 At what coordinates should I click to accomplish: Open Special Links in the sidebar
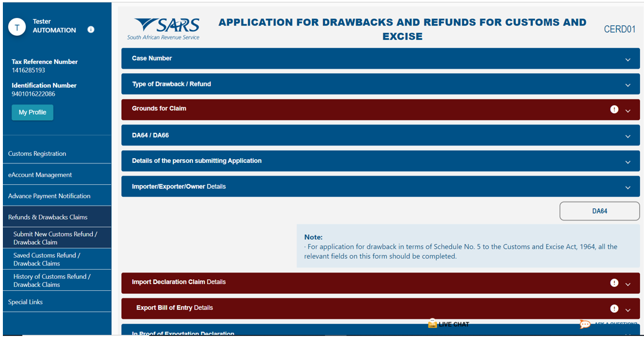57,302
